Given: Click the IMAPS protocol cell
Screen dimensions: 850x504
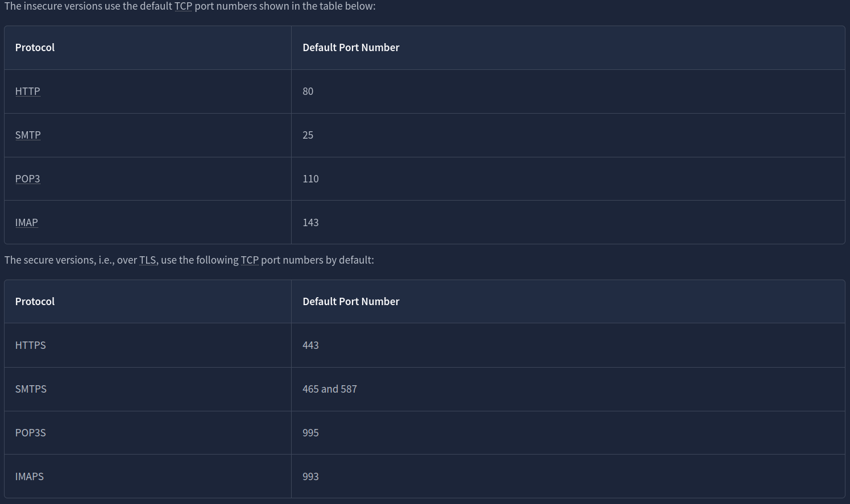Looking at the screenshot, I should (29, 477).
